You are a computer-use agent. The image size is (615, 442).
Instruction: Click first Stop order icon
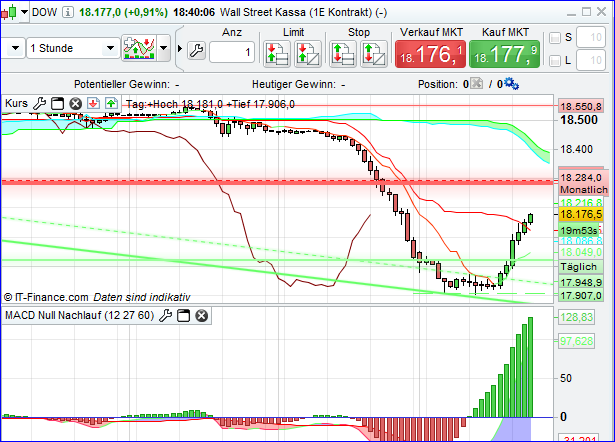pos(342,54)
